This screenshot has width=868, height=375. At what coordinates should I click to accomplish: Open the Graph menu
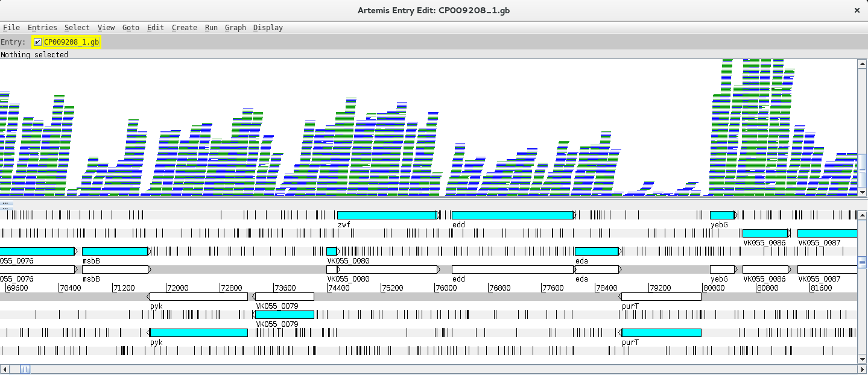click(235, 28)
